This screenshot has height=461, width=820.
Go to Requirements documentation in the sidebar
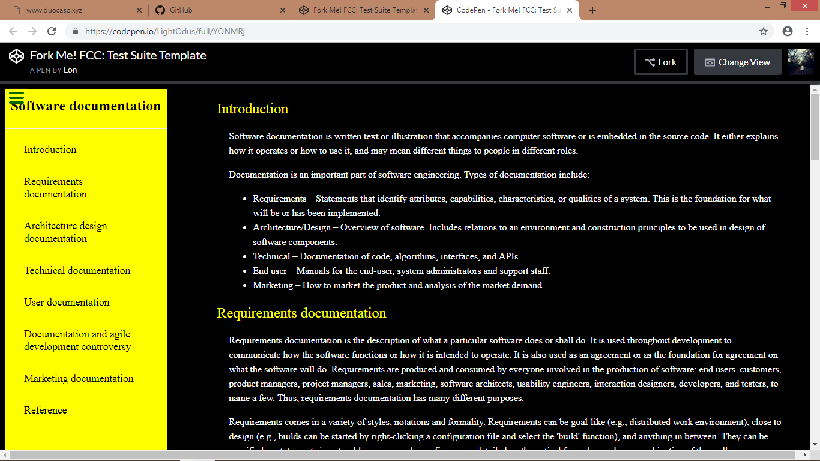pos(53,187)
